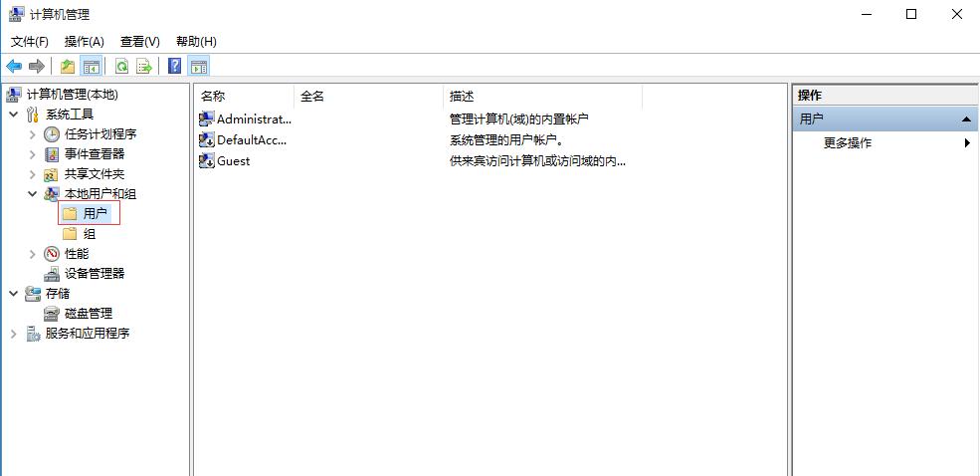The height and width of the screenshot is (476, 980).
Task: Select the 磁盘管理 tree item label
Action: click(x=89, y=314)
